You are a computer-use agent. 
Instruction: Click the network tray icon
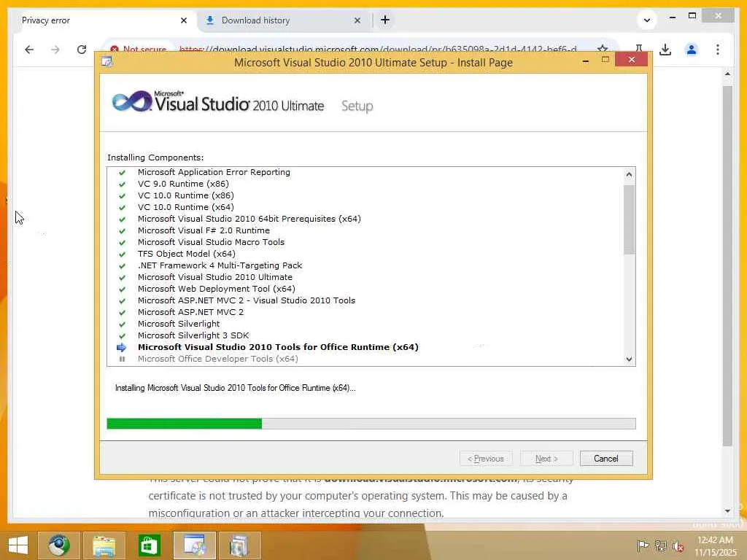point(660,545)
